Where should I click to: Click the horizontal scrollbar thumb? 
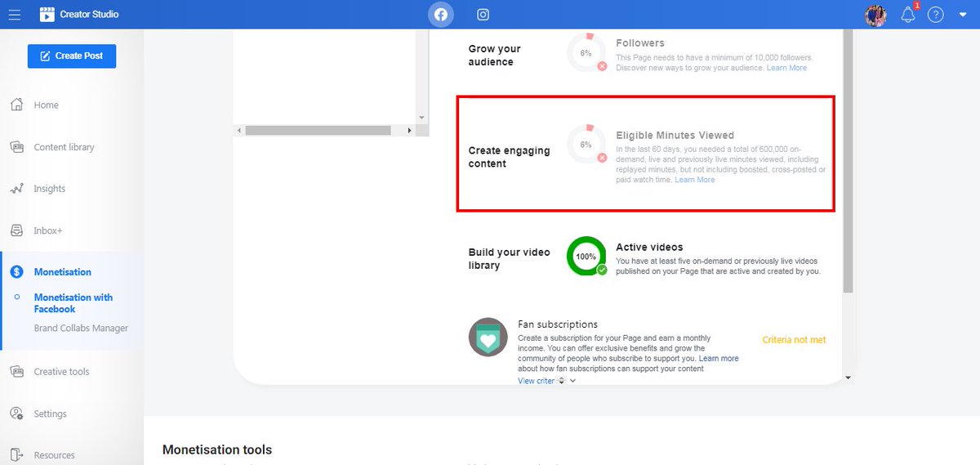318,130
